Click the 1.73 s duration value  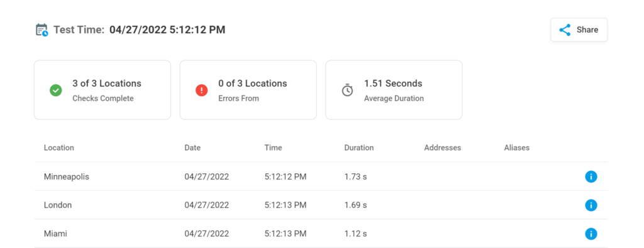tap(356, 176)
